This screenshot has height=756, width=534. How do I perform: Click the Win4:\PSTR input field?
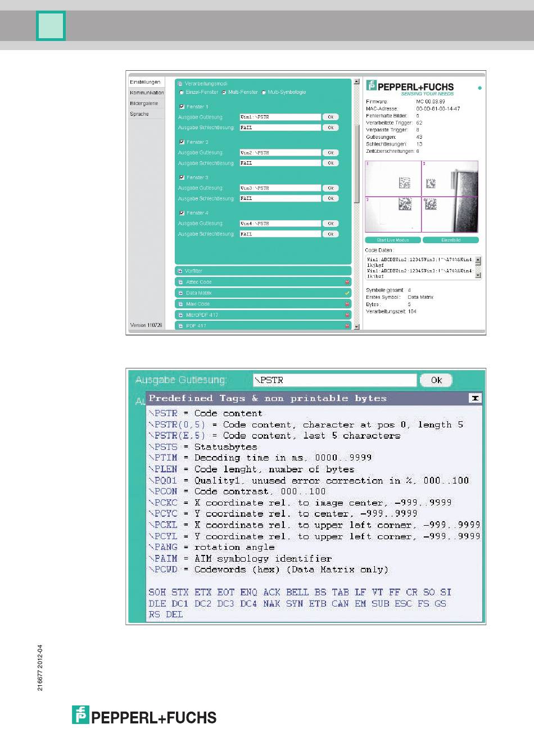click(280, 224)
